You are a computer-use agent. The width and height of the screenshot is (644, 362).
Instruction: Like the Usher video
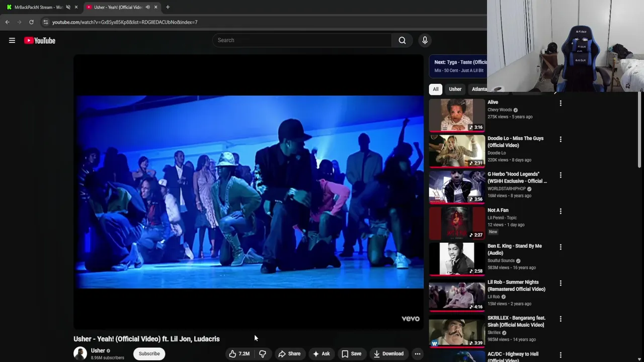click(x=239, y=354)
